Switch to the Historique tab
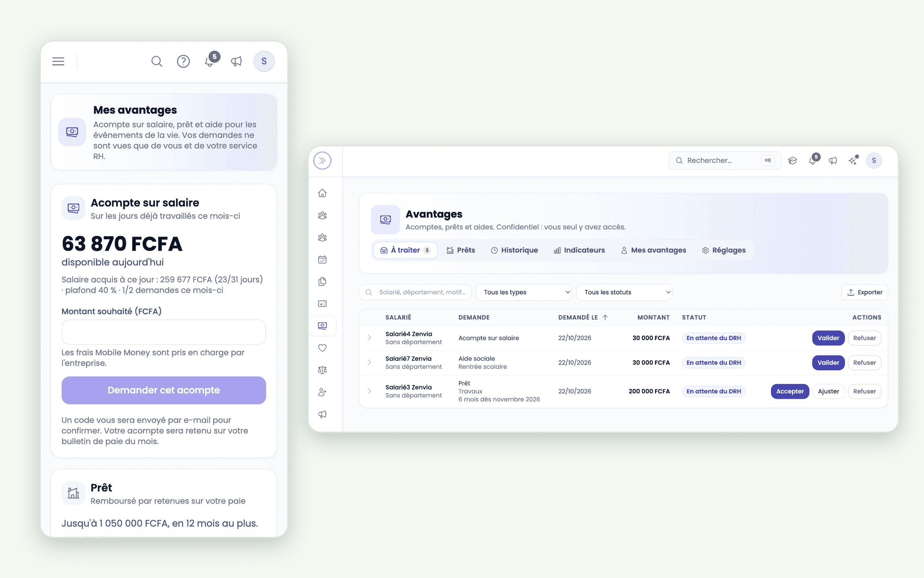This screenshot has height=578, width=924. 514,250
